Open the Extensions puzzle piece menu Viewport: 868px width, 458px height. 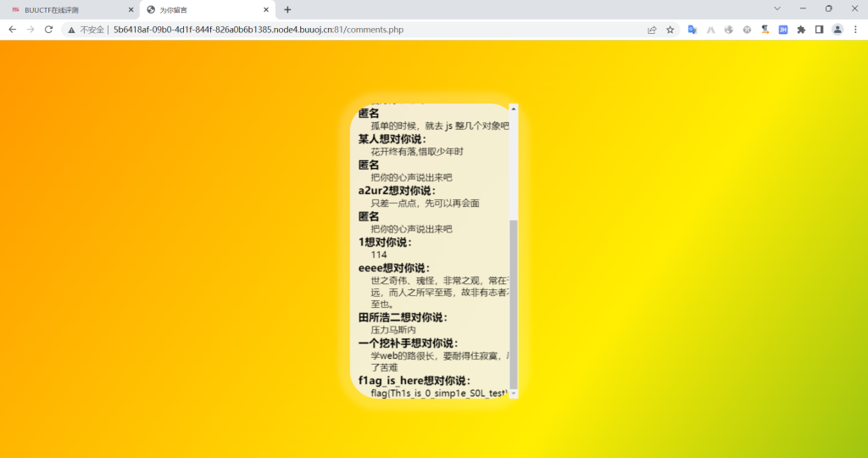point(801,29)
